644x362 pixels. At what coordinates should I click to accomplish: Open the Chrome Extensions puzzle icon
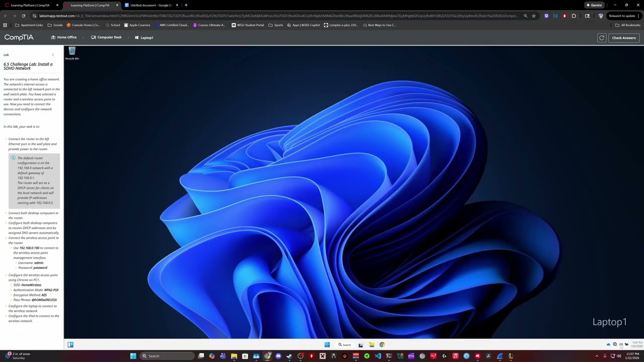[574, 16]
